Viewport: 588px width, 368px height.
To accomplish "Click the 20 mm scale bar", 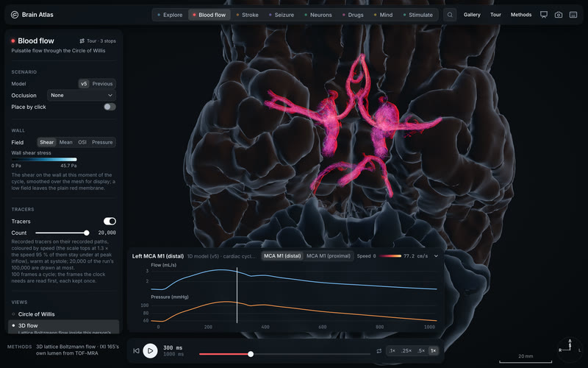I will point(526,359).
